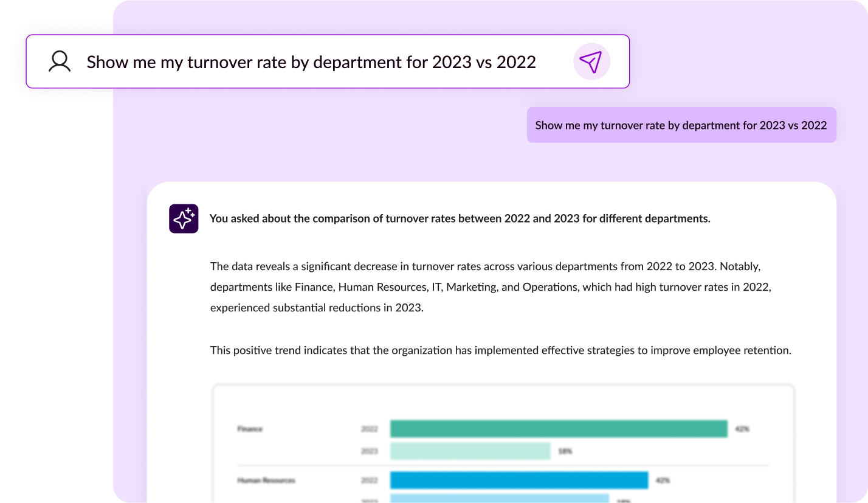Click the Human Resources department label
The height and width of the screenshot is (503, 868).
pyautogui.click(x=266, y=480)
